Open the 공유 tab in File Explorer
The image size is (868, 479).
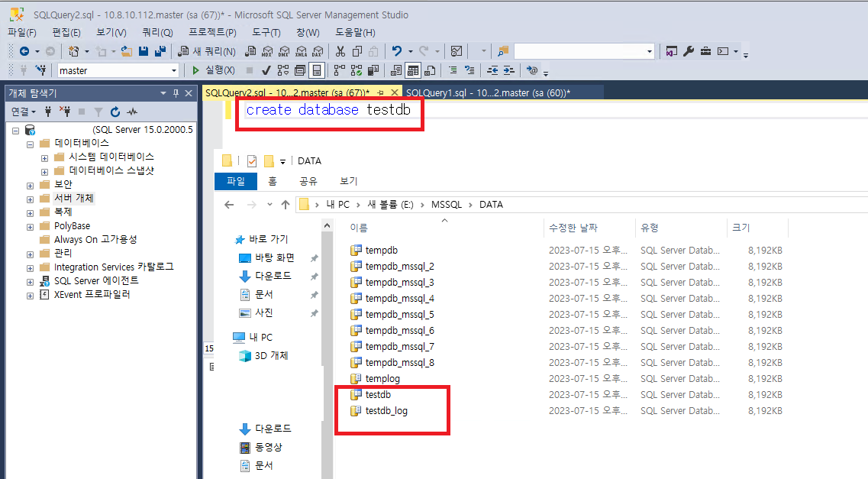click(x=308, y=181)
